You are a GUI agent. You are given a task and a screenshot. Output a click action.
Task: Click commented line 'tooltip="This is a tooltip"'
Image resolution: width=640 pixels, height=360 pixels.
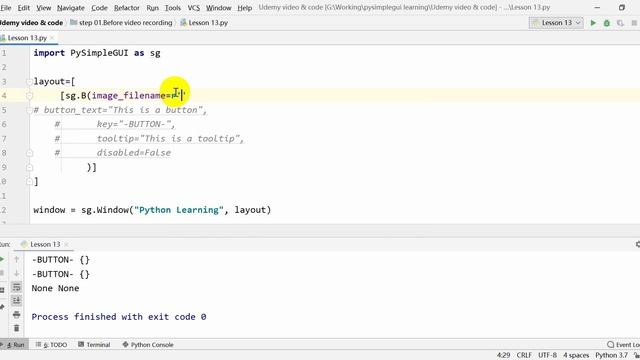coord(170,139)
